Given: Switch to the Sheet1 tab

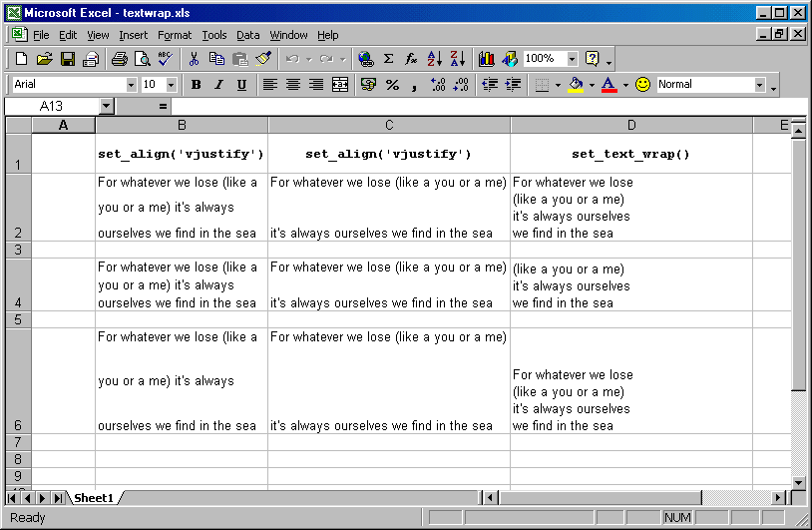Looking at the screenshot, I should (94, 497).
